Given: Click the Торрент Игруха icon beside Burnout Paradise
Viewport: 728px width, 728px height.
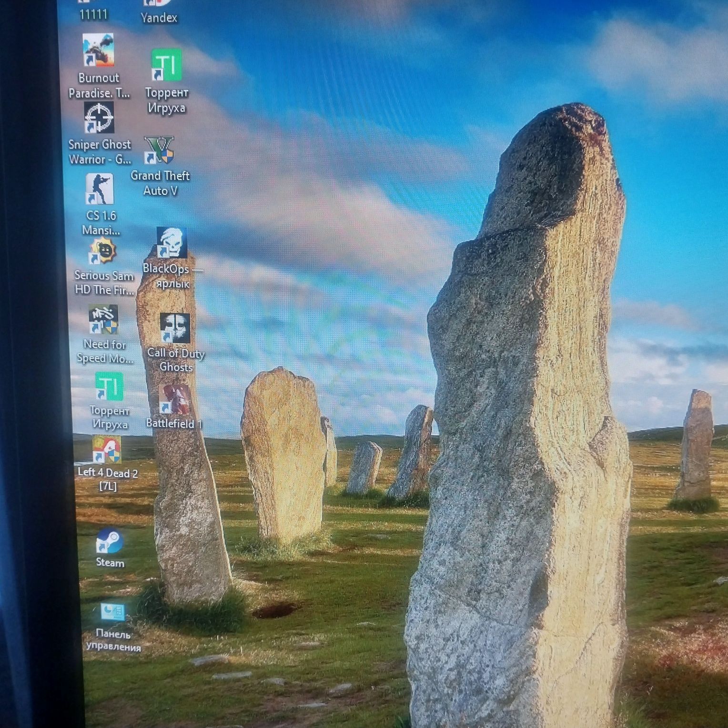Looking at the screenshot, I should coord(166,65).
